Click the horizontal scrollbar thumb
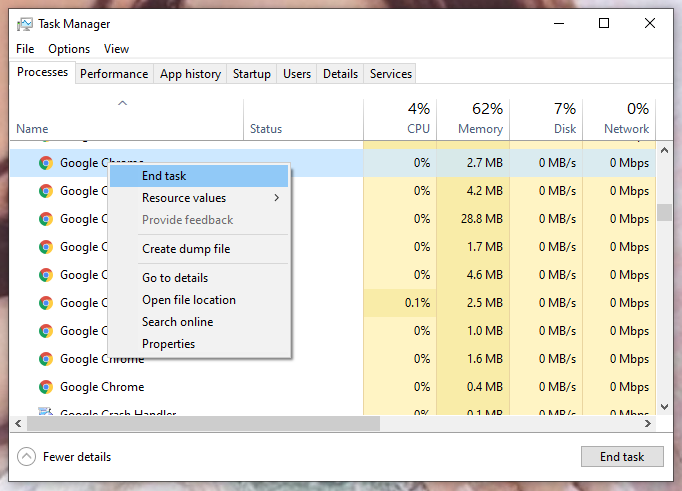Viewport: 682px width, 491px height. 203,423
